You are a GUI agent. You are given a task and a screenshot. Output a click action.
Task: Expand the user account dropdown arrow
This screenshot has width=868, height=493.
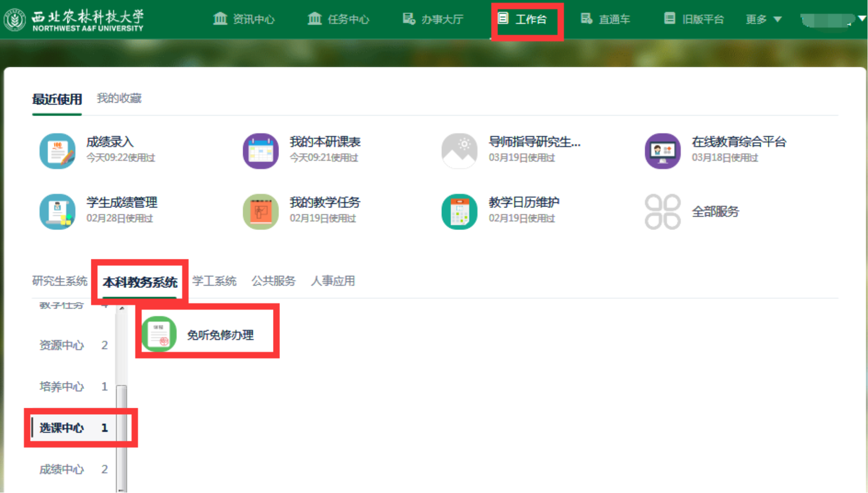pos(862,18)
